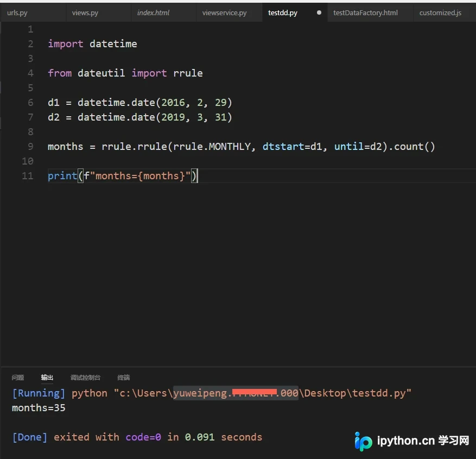Click line number 6 in gutter
The height and width of the screenshot is (459, 476).
pos(30,103)
